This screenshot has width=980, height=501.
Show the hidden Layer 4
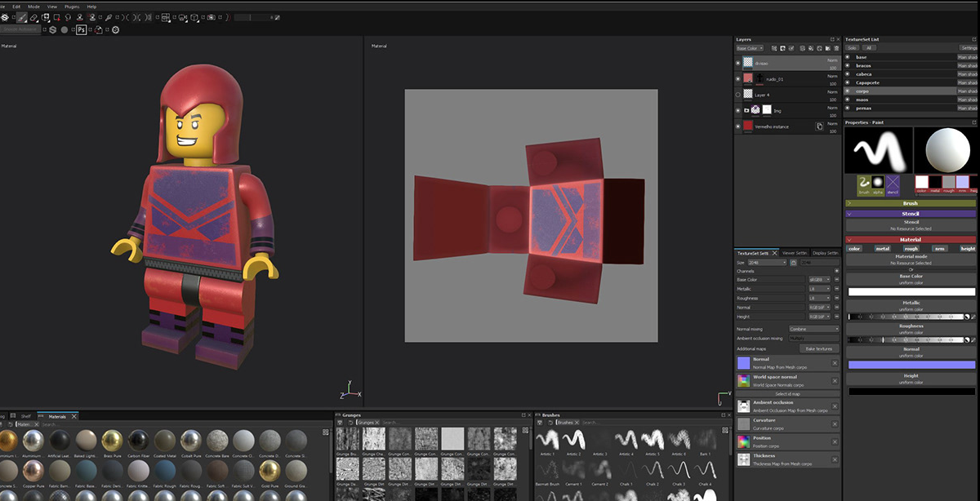coord(738,95)
